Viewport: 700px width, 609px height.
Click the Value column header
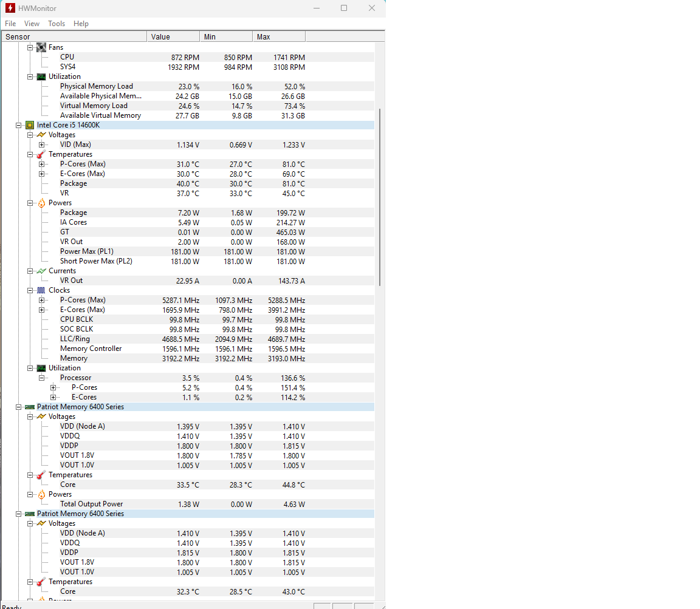(x=173, y=36)
